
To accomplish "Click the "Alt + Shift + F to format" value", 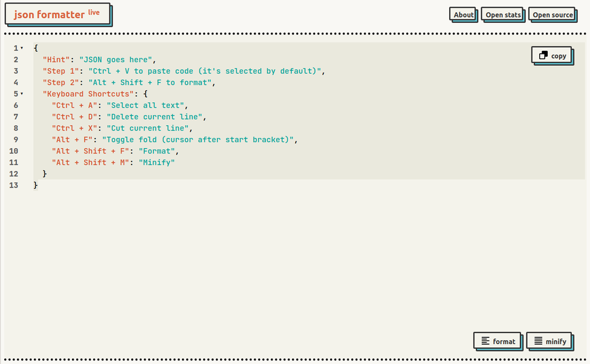I will [150, 82].
